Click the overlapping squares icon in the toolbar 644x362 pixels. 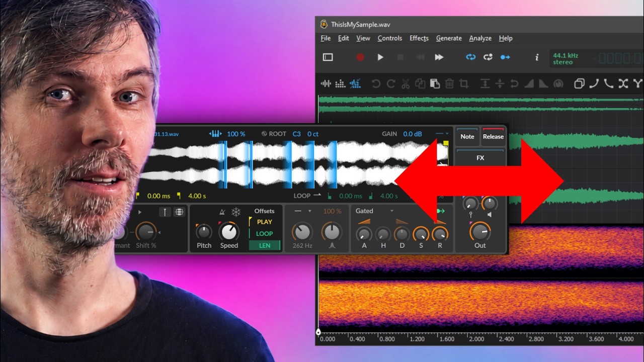click(579, 83)
